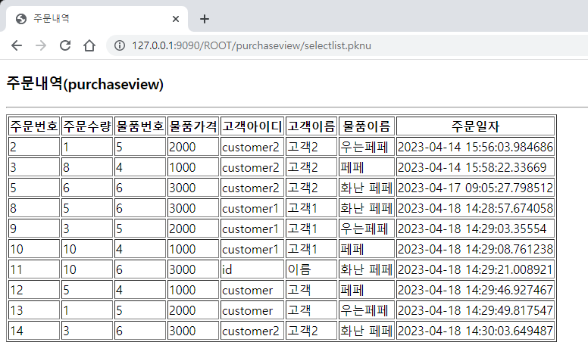Screen dimensions: 588x364
Task: Click the 주문일자 column header
Action: pyautogui.click(x=475, y=126)
